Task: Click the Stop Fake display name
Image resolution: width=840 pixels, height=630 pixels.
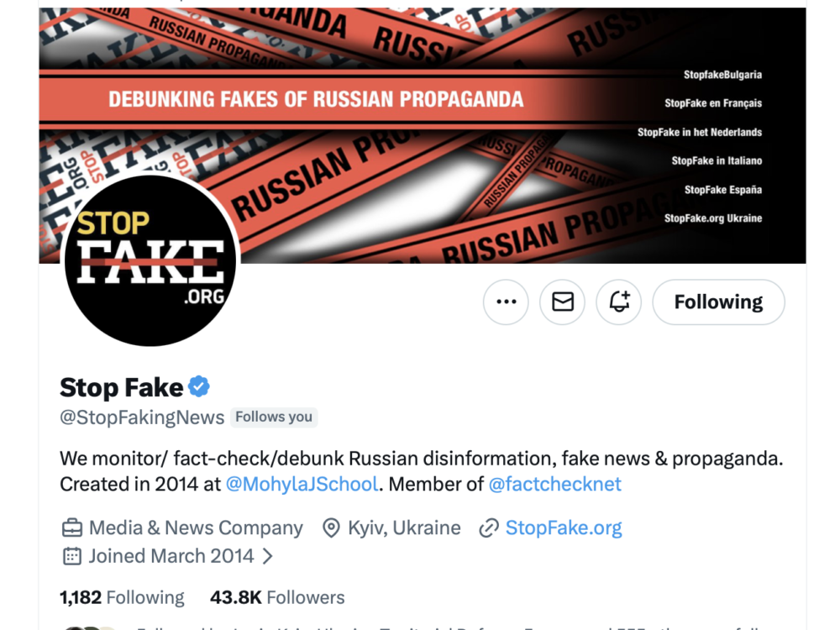Action: (122, 387)
